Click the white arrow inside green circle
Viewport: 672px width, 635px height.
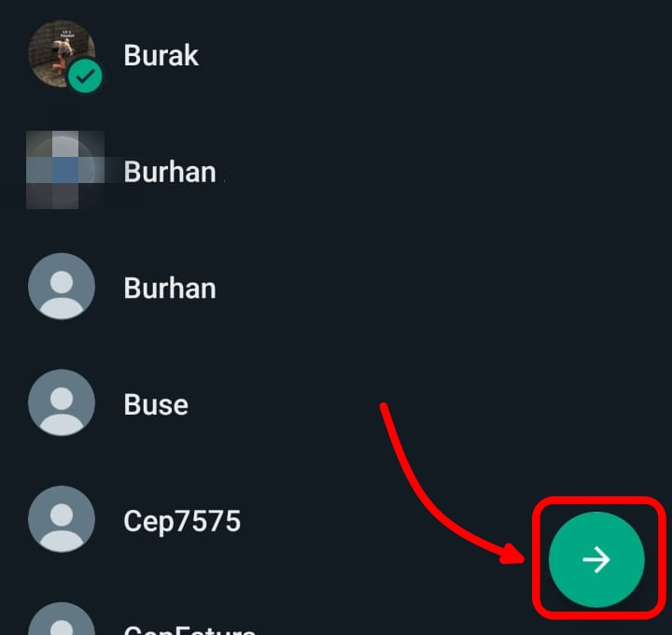[596, 559]
